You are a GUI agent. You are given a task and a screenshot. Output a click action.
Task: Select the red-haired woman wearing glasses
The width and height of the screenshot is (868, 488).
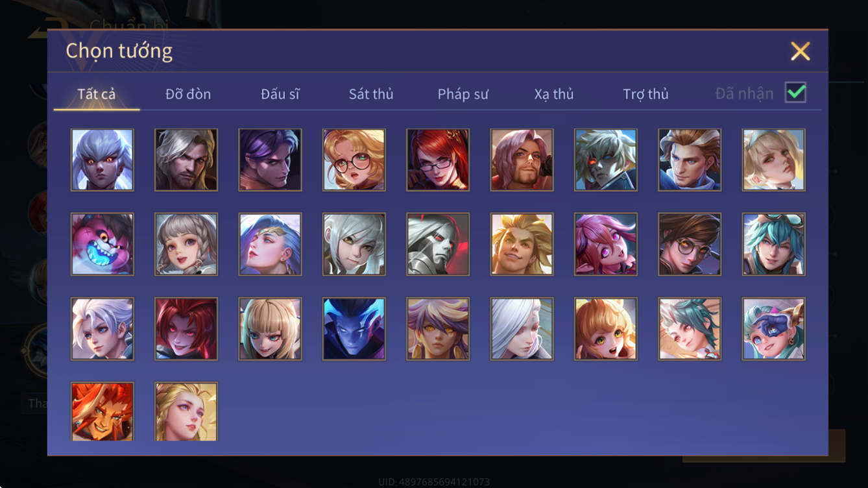click(438, 160)
